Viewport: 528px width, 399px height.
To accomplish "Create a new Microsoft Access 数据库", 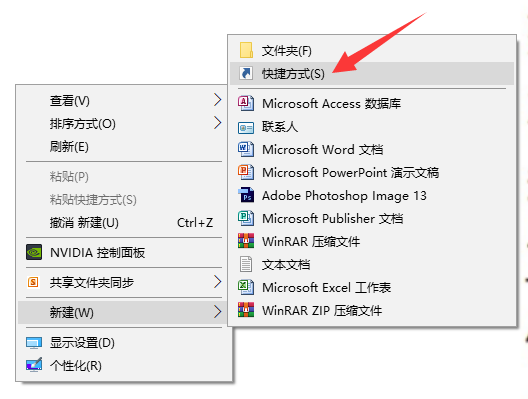I will click(x=372, y=103).
